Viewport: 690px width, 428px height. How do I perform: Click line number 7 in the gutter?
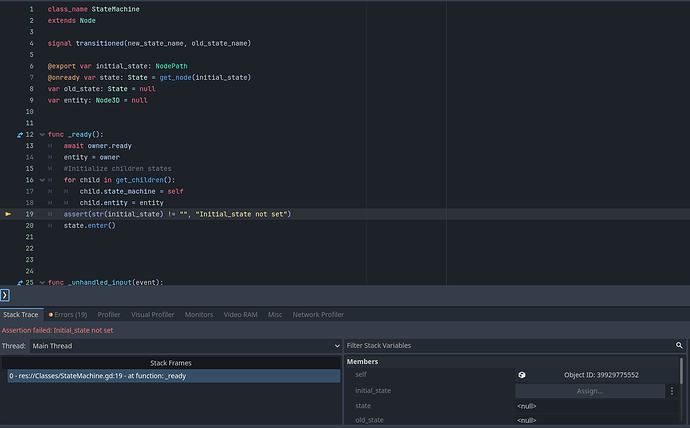[31, 77]
